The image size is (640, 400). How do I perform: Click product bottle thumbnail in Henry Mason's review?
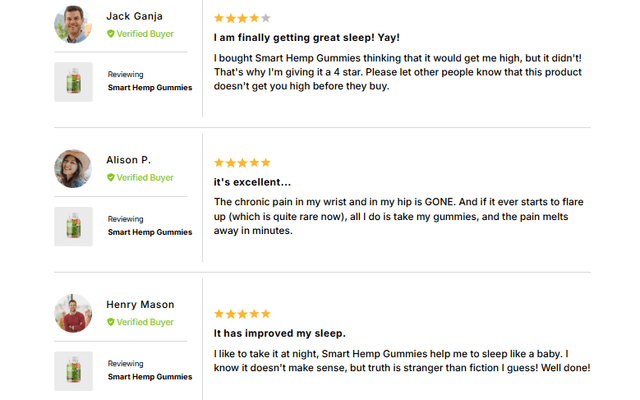73,370
